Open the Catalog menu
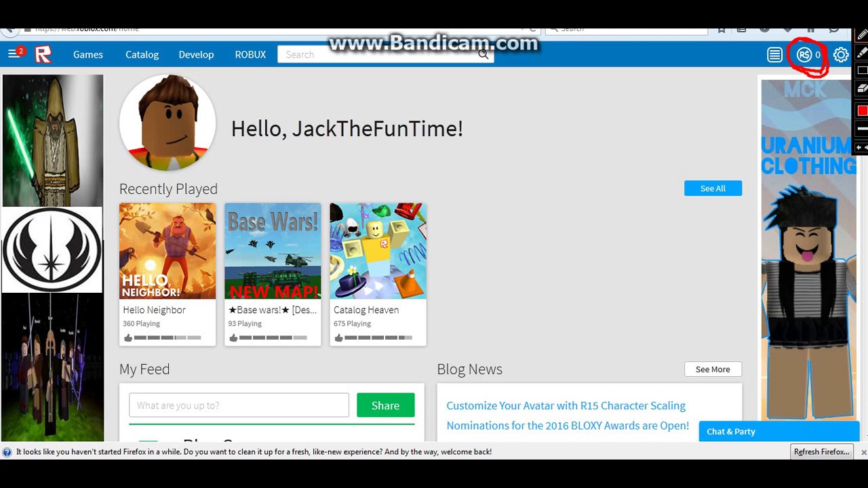The height and width of the screenshot is (488, 868). click(142, 54)
